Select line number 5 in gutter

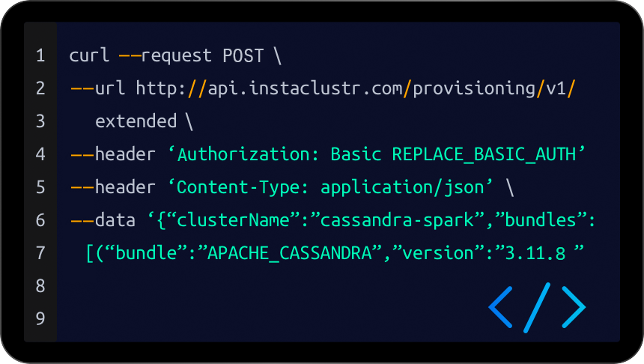point(40,187)
